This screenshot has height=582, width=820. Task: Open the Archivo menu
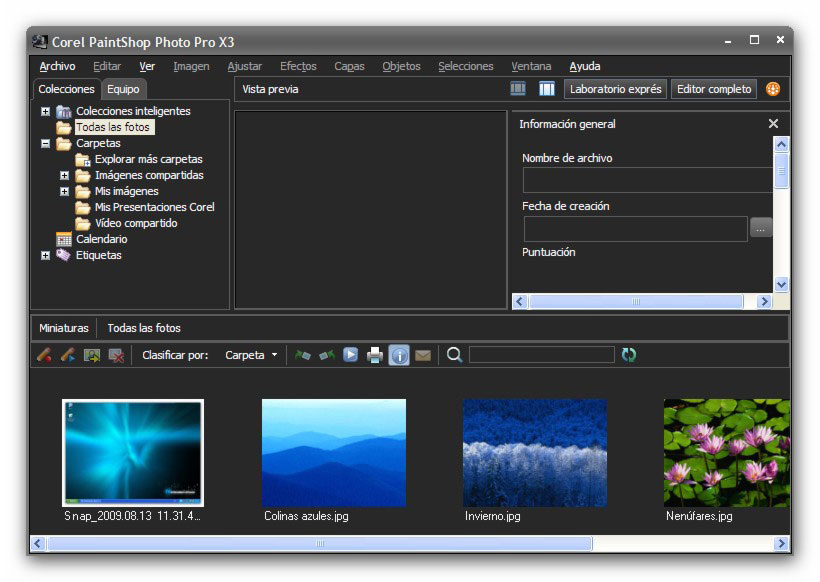tap(58, 66)
